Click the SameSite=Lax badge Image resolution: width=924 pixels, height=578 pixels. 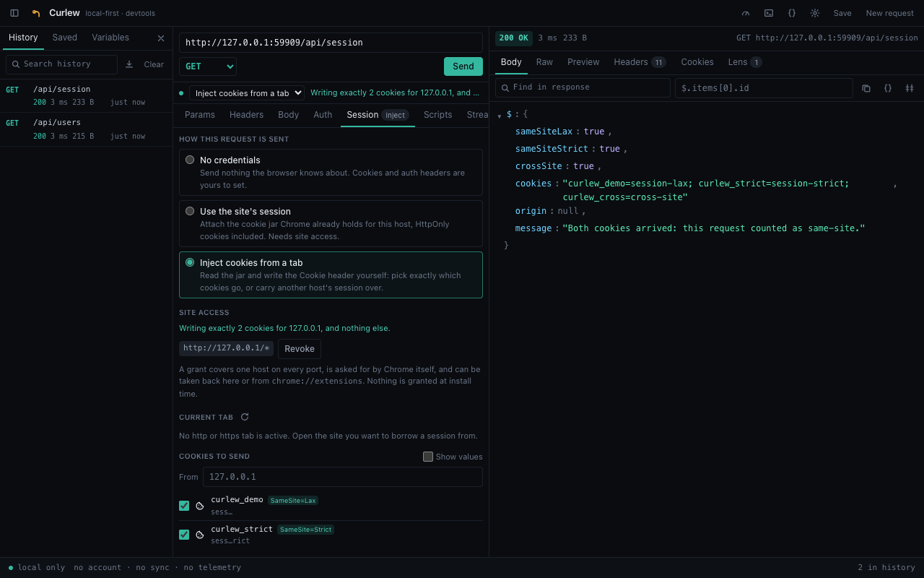293,500
